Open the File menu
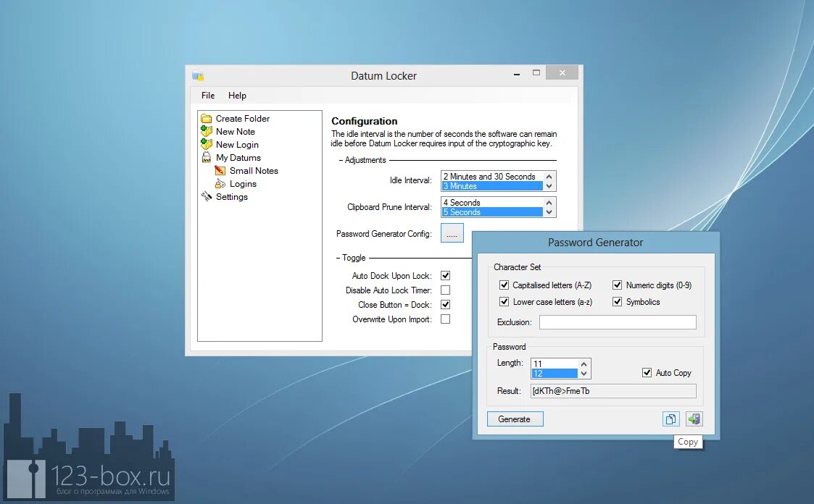The width and height of the screenshot is (814, 504). tap(207, 96)
